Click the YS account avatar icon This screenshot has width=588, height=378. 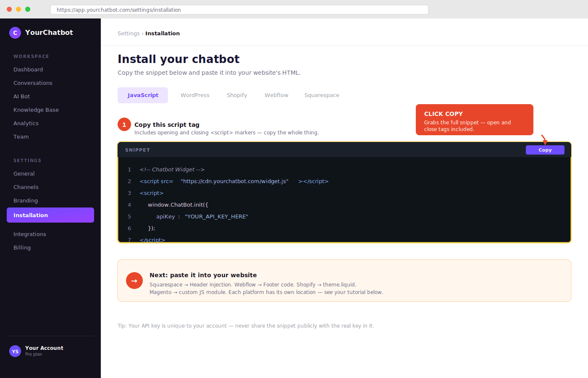coord(15,351)
